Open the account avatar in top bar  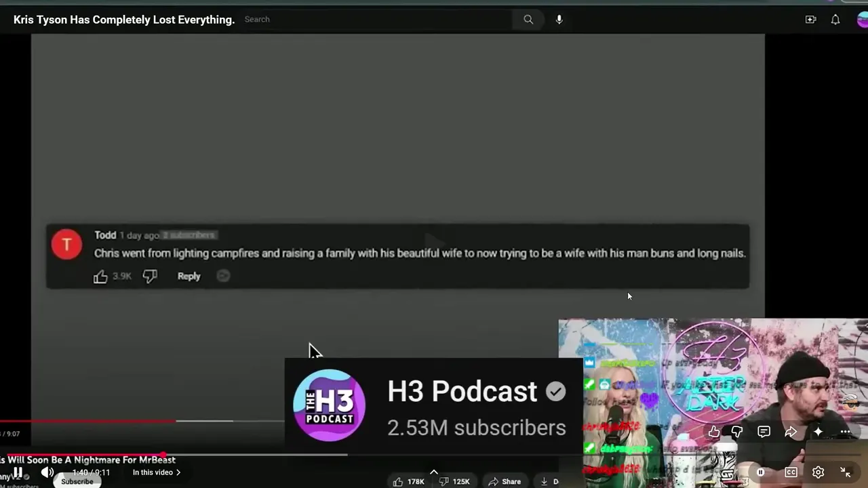863,20
